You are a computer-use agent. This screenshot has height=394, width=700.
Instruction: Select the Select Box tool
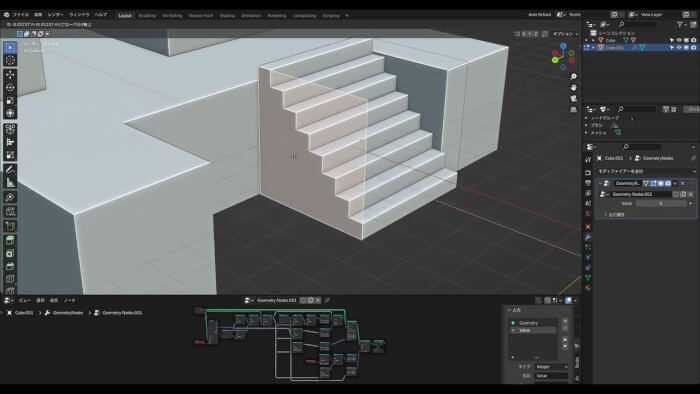[x=10, y=47]
